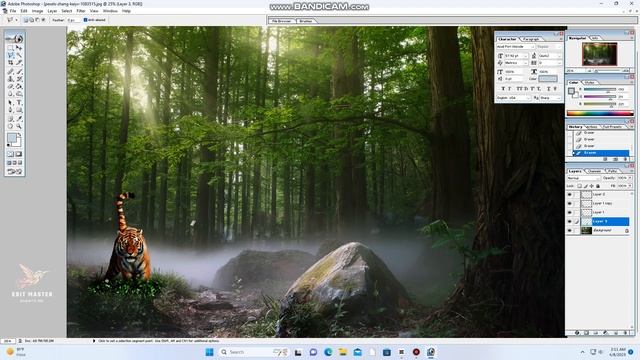Click the Feather input field
Image resolution: width=640 pixels, height=360 pixels.
coord(73,20)
